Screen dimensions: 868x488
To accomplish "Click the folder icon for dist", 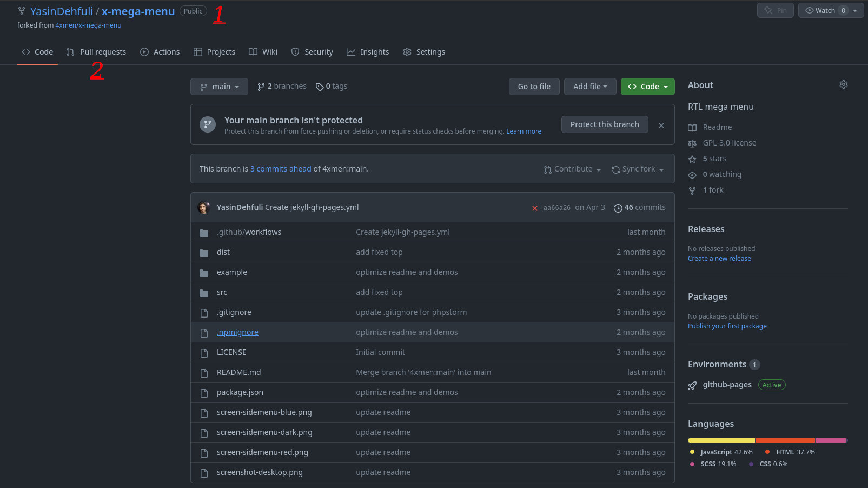I will coord(204,253).
